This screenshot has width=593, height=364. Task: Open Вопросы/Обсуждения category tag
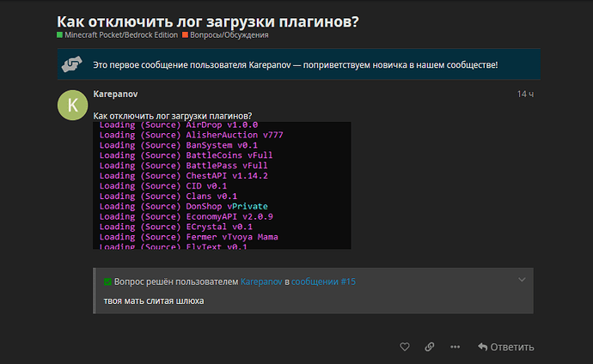click(x=229, y=34)
